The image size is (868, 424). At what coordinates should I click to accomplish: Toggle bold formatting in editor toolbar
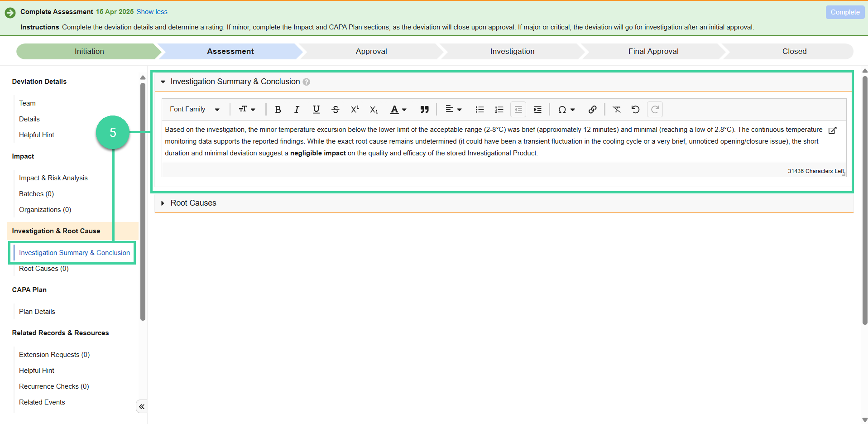point(278,110)
